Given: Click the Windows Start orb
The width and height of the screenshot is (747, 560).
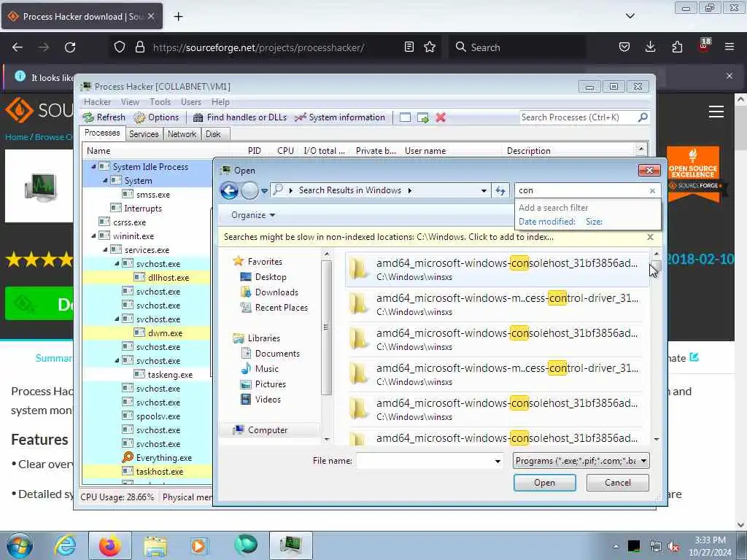Looking at the screenshot, I should [x=20, y=545].
